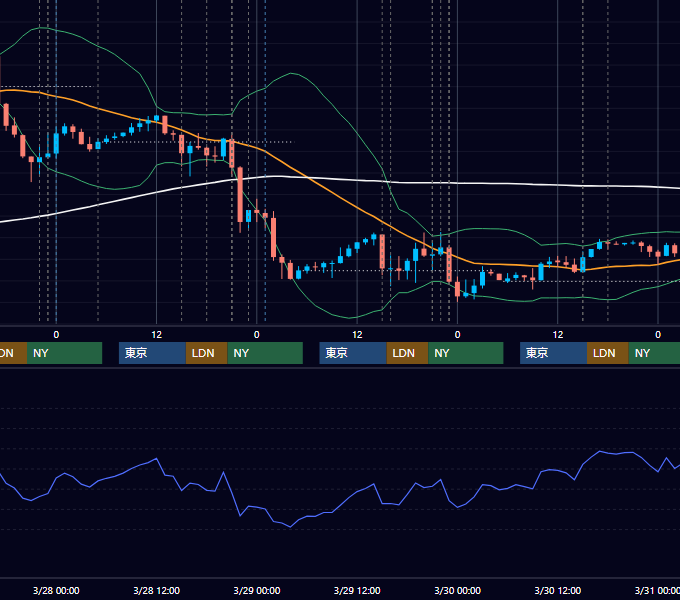Click the LDN session block on 3/30
This screenshot has width=680, height=600.
point(608,353)
